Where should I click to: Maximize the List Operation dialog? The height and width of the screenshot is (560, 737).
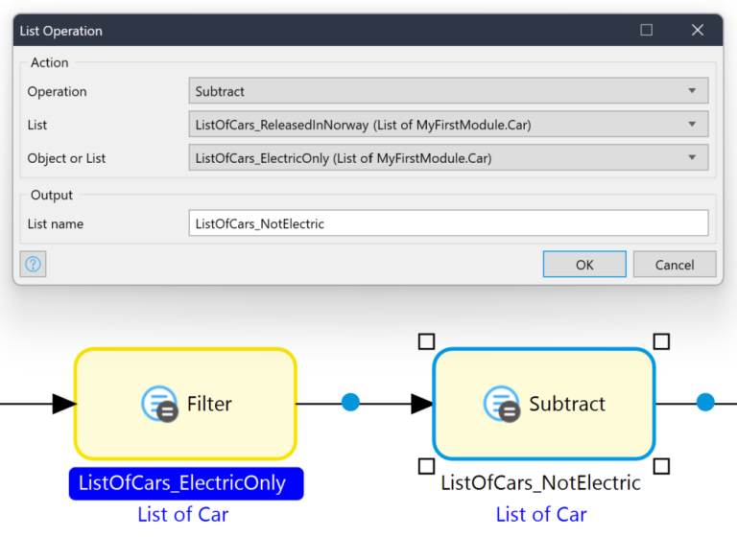646,30
